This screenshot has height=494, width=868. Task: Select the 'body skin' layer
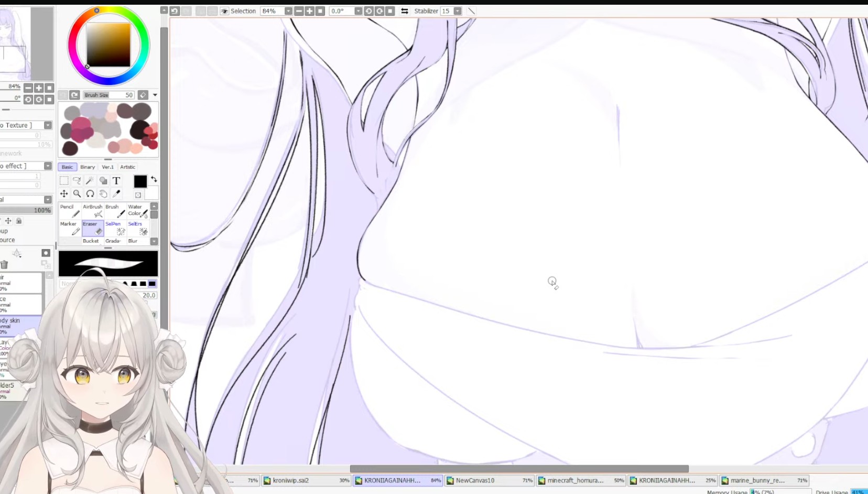(x=21, y=325)
